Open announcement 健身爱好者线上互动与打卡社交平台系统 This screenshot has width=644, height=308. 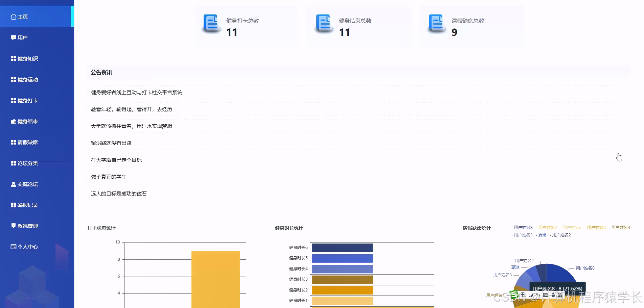137,92
